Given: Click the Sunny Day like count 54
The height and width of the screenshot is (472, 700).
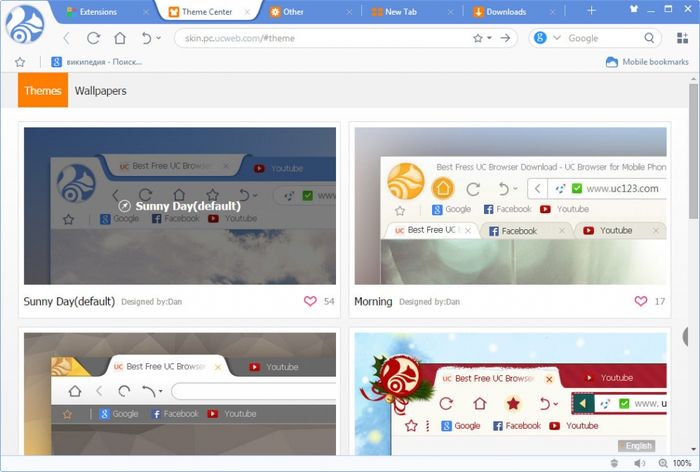Looking at the screenshot, I should coord(329,301).
